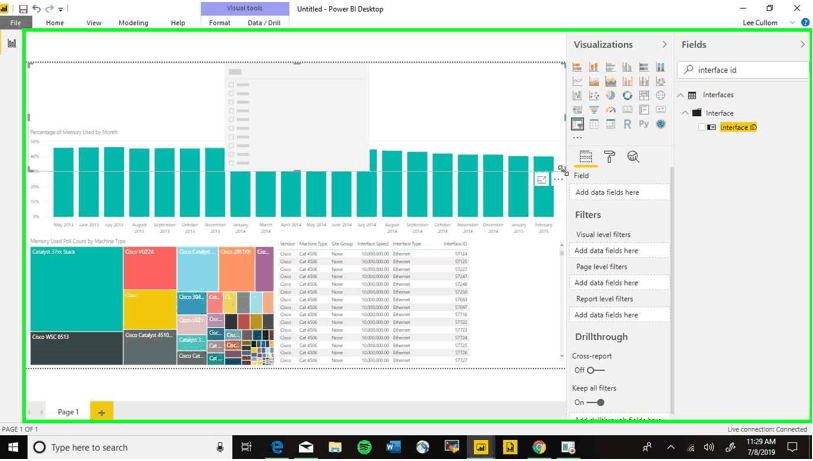Open the Format paint roller pane
Image resolution: width=813 pixels, height=461 pixels.
tap(609, 157)
